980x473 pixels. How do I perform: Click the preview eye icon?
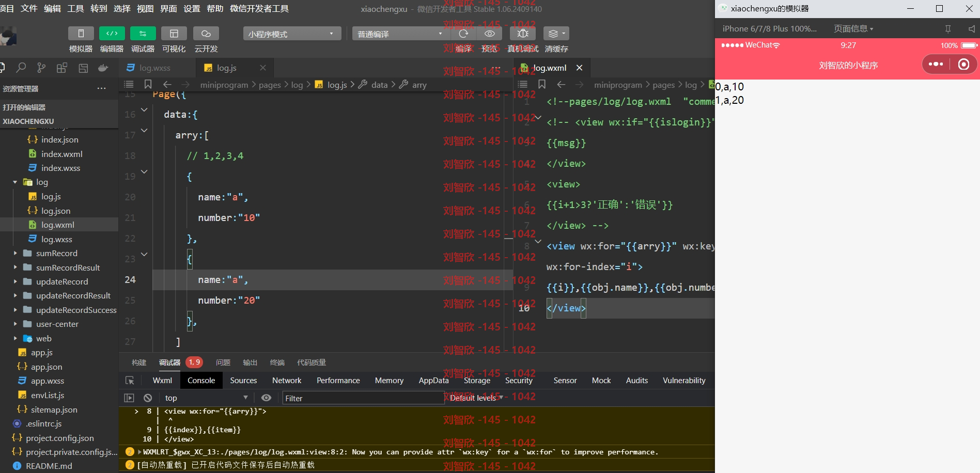tap(489, 34)
